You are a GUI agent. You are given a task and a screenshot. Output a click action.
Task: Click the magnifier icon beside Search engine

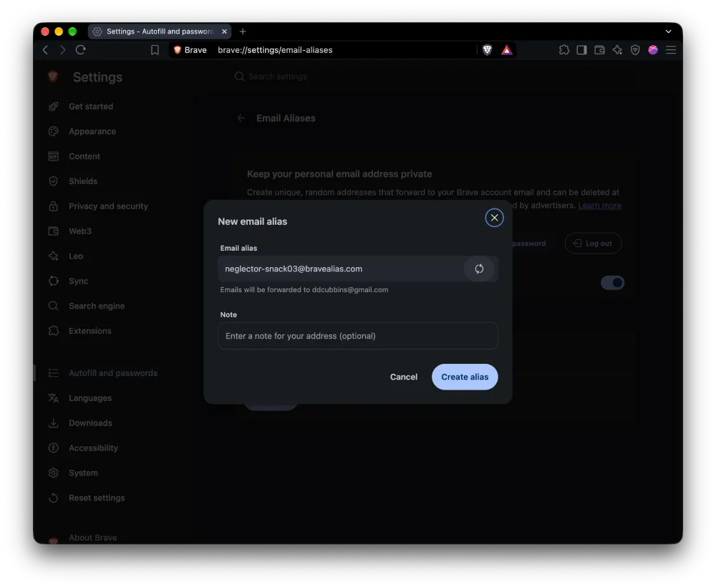pyautogui.click(x=54, y=306)
